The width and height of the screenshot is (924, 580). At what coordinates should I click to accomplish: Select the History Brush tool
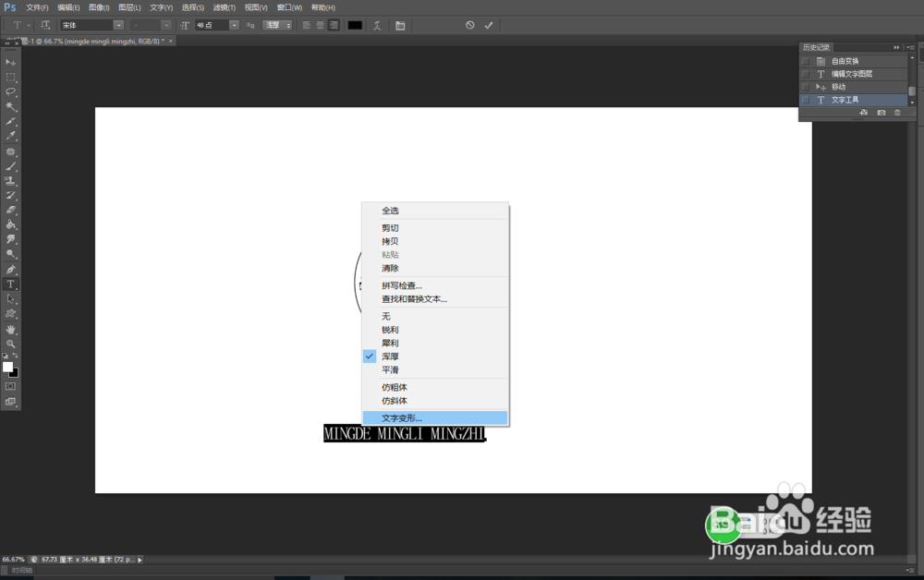10,196
